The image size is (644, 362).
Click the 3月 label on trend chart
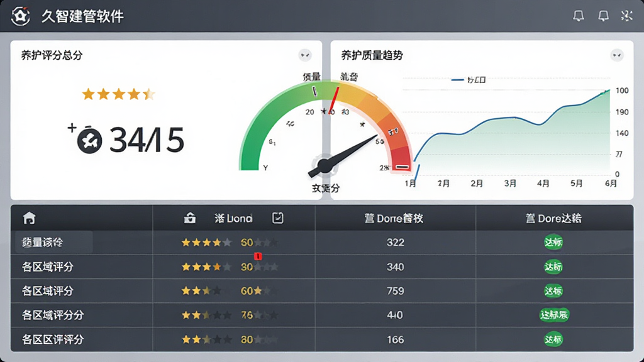tap(510, 184)
